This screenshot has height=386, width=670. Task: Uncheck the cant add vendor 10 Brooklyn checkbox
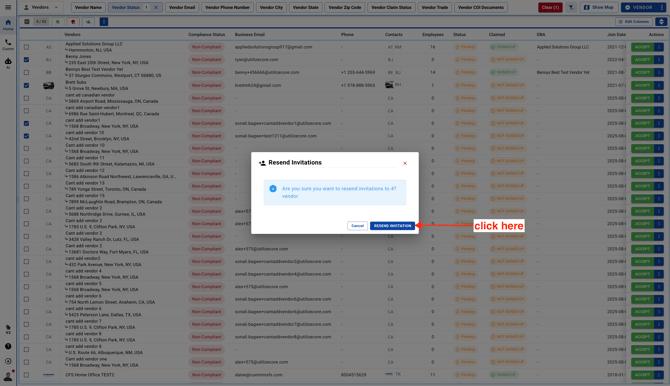pyautogui.click(x=26, y=136)
